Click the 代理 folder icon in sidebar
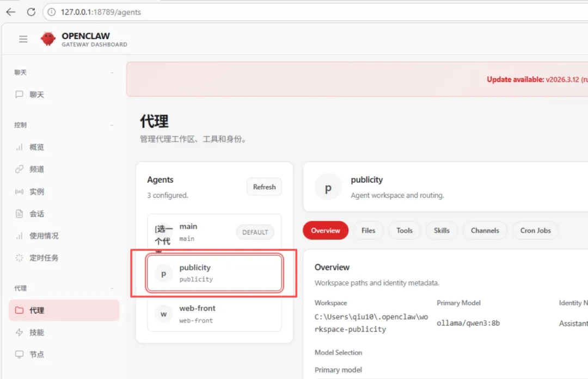588x379 pixels. (19, 310)
